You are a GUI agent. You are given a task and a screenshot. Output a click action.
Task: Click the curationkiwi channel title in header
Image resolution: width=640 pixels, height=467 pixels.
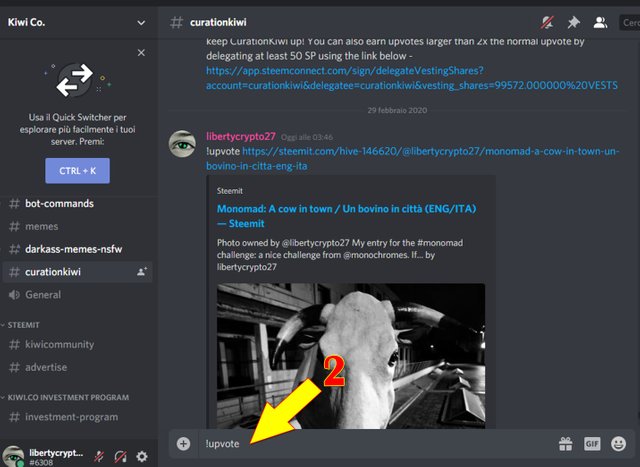(218, 22)
